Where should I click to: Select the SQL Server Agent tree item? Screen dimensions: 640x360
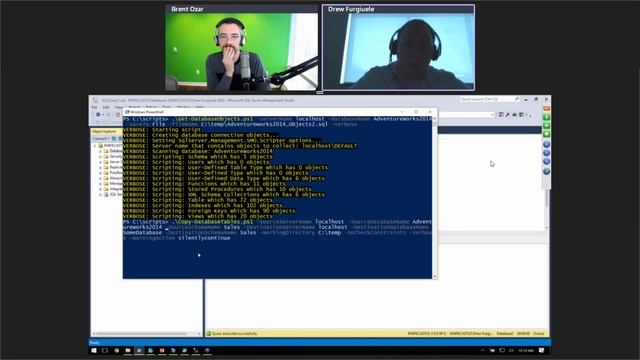(114, 194)
